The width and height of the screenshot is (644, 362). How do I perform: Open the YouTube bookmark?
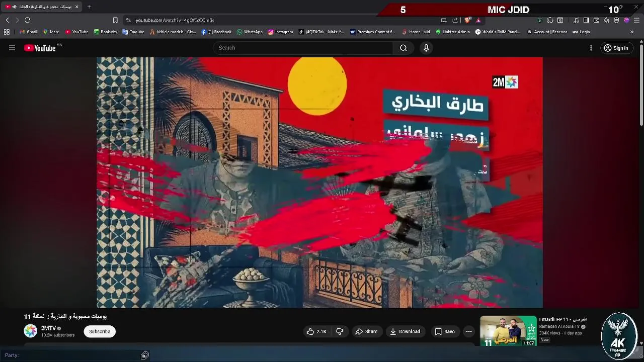click(76, 32)
